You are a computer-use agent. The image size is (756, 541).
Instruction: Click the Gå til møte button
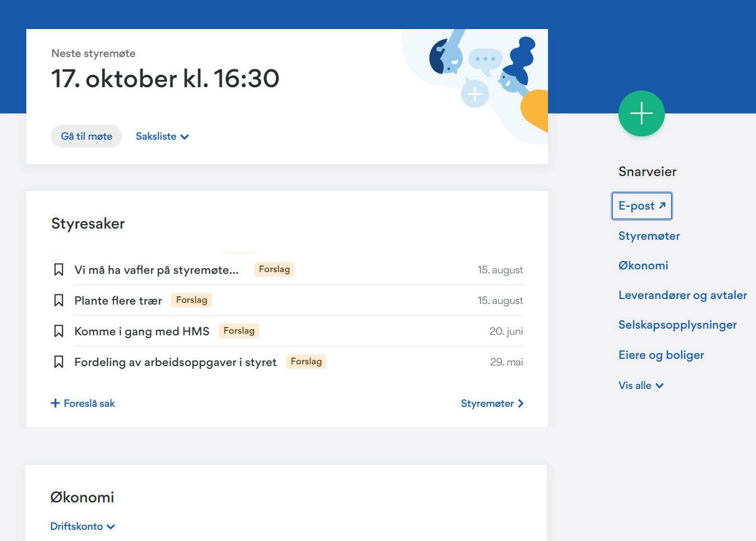86,136
